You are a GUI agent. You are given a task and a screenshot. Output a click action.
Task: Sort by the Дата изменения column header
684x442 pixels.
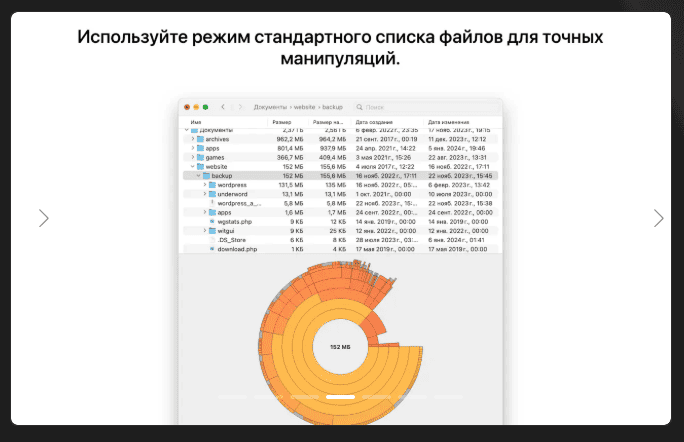pyautogui.click(x=449, y=122)
